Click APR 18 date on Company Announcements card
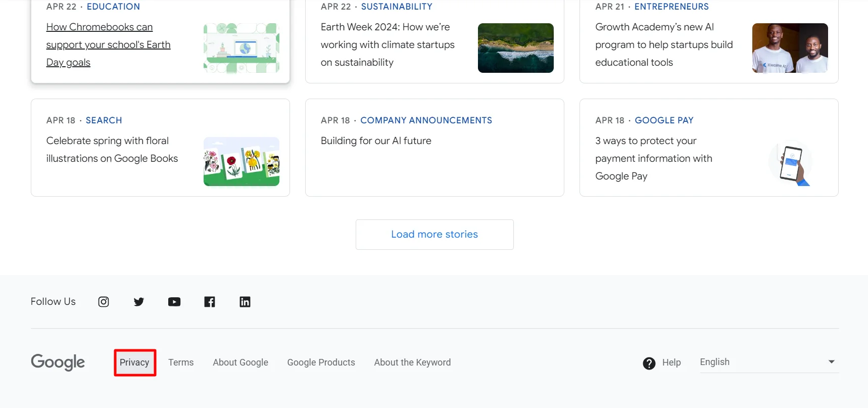The image size is (868, 408). (335, 120)
